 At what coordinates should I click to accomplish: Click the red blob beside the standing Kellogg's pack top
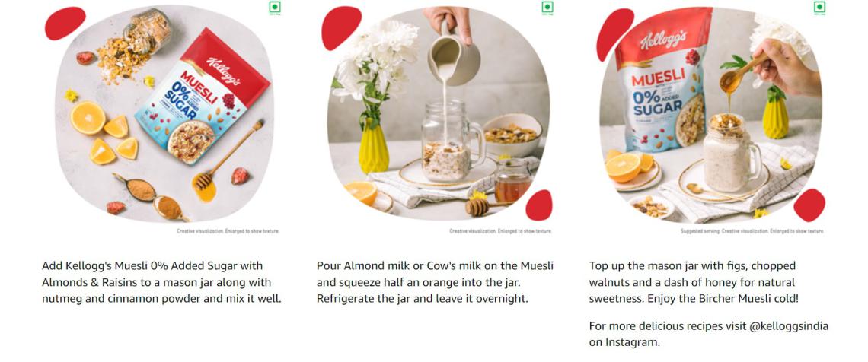[x=615, y=34]
